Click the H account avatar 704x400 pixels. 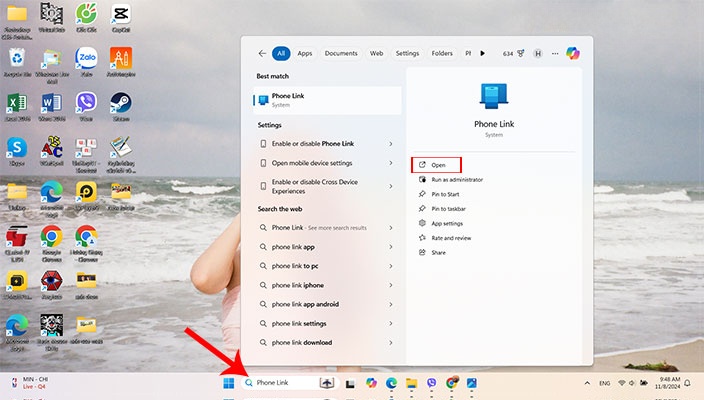[x=537, y=53]
